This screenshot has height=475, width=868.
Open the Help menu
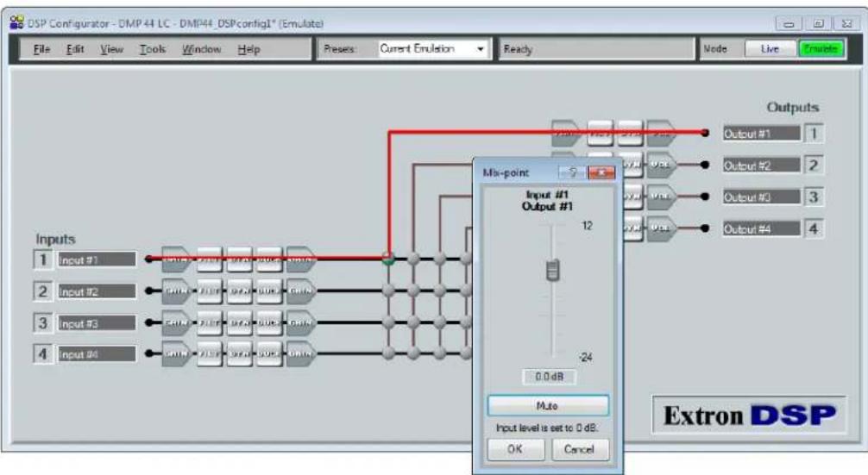(x=248, y=49)
